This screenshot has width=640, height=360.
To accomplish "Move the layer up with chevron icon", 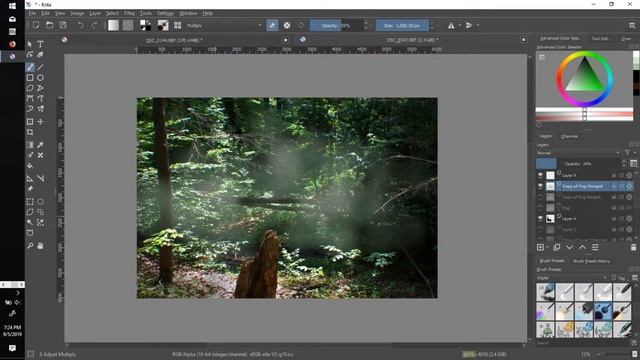I will coord(582,247).
